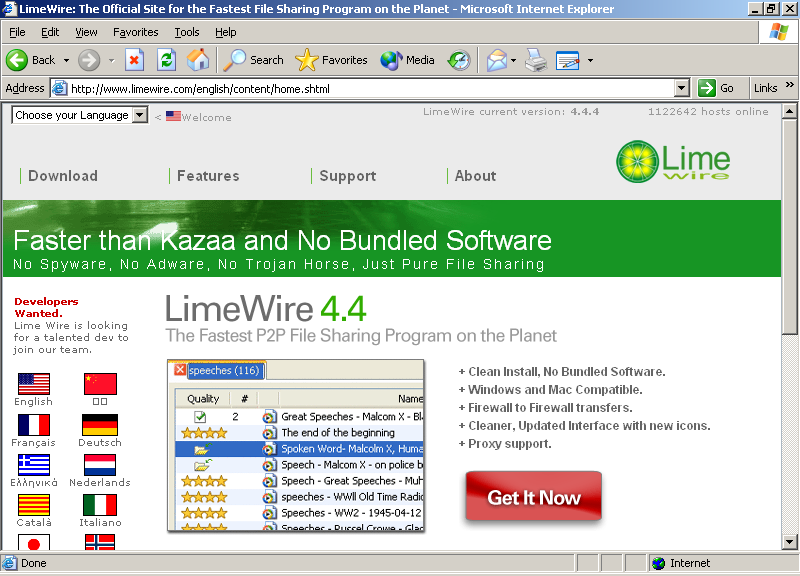Open the Download navigation link
800x576 pixels.
[x=63, y=176]
